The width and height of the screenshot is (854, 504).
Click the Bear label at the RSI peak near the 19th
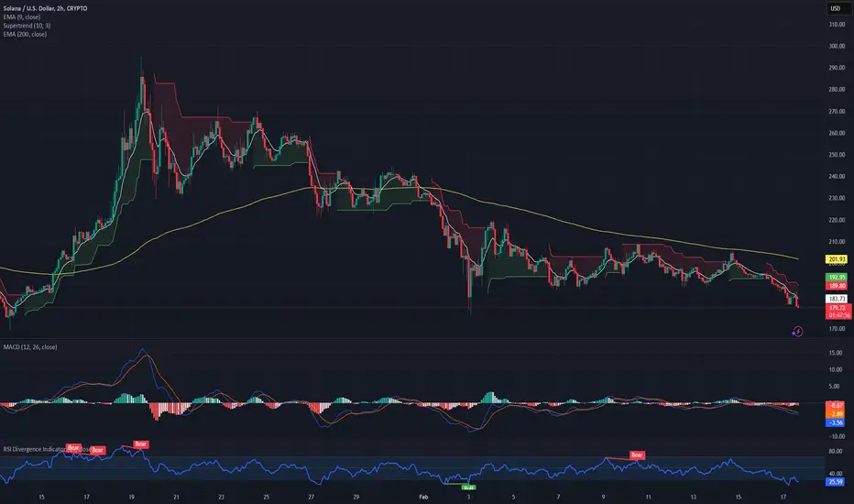140,444
